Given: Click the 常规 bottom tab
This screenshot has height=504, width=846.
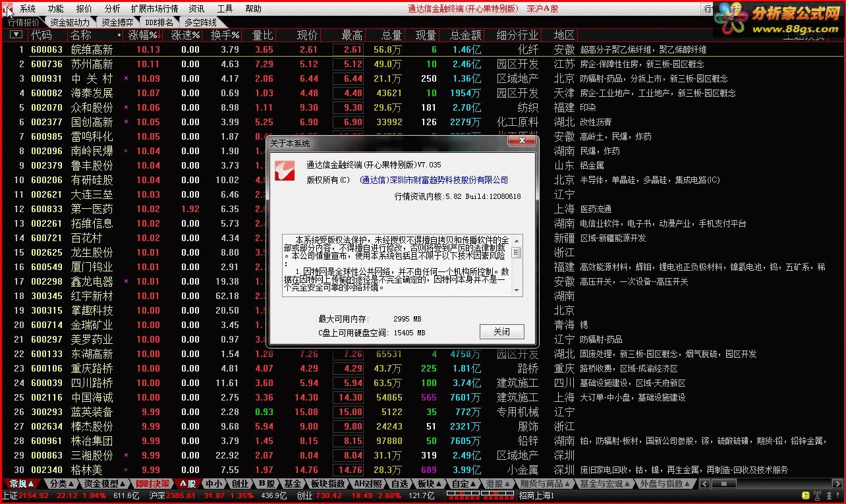Looking at the screenshot, I should [20, 484].
